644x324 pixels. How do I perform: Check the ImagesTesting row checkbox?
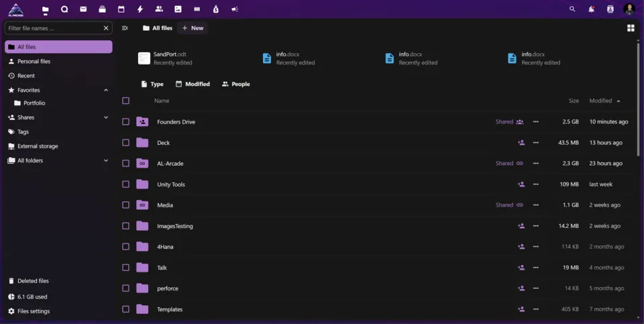[x=125, y=226]
